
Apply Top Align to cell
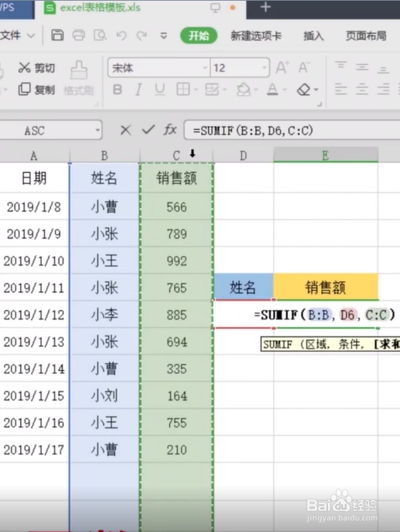[x=341, y=66]
